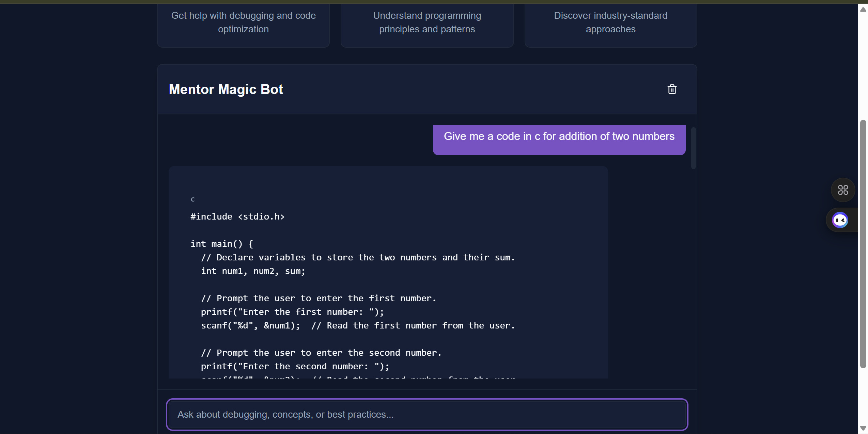
Task: Click the first scanf code line
Action: pyautogui.click(x=250, y=325)
